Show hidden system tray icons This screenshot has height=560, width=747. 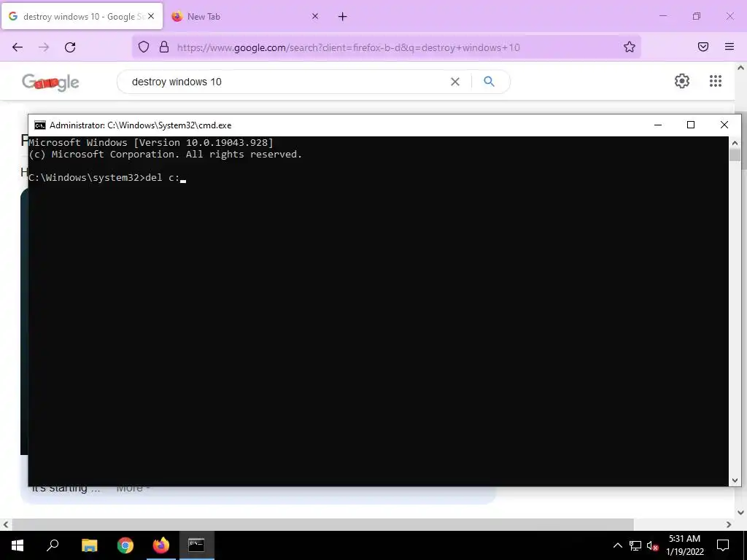[x=617, y=545]
